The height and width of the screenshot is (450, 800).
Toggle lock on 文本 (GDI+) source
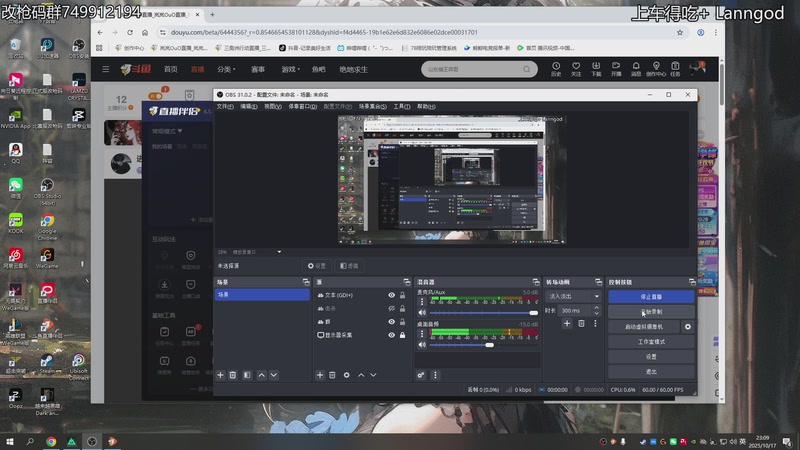coord(403,295)
